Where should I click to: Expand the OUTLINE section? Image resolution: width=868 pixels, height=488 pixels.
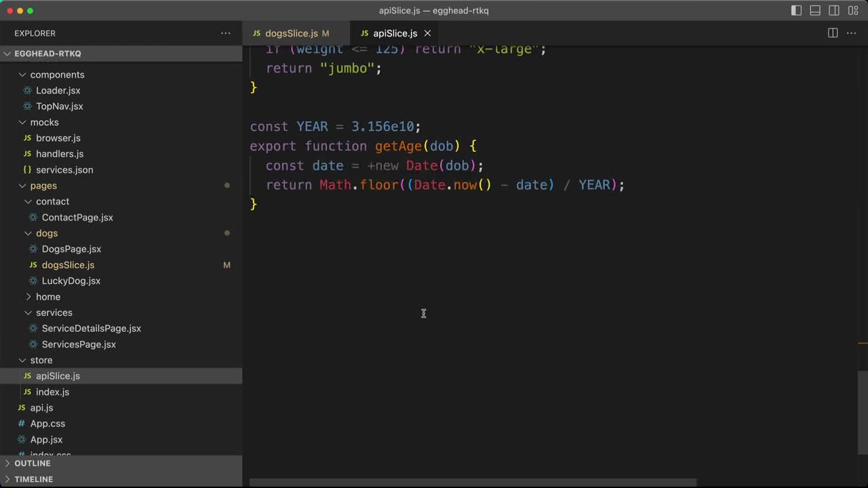pos(33,464)
